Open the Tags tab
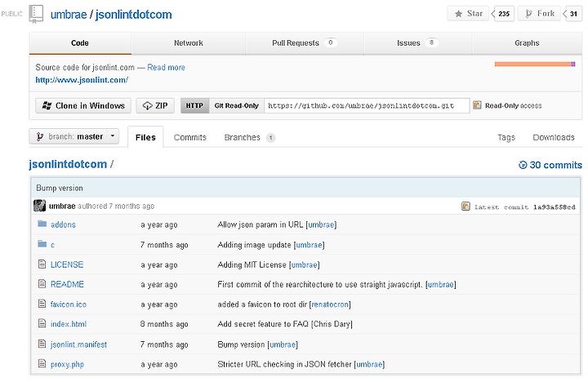 tap(506, 138)
